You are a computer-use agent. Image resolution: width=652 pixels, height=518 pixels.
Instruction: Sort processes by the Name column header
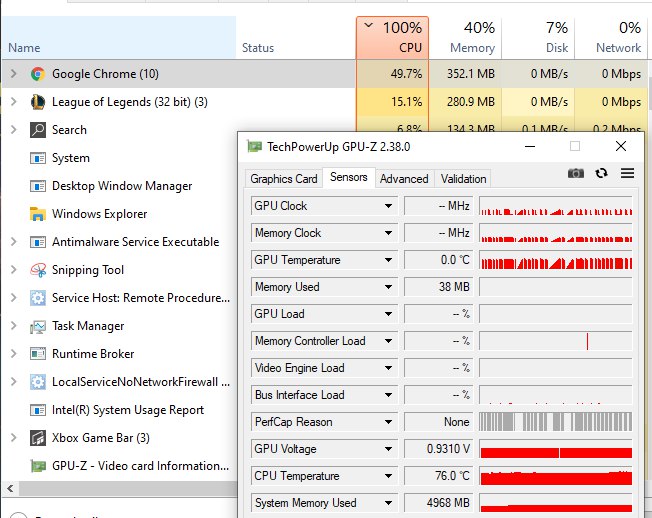coord(119,38)
